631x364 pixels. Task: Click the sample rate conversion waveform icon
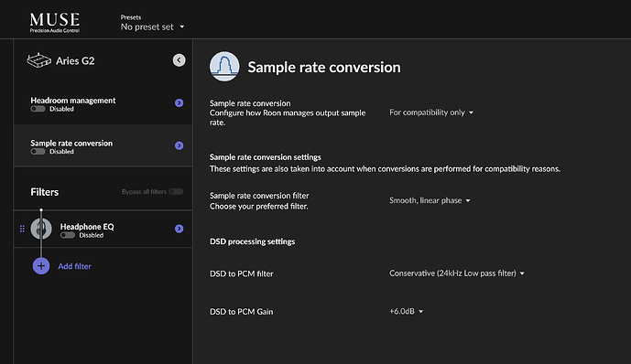(224, 66)
